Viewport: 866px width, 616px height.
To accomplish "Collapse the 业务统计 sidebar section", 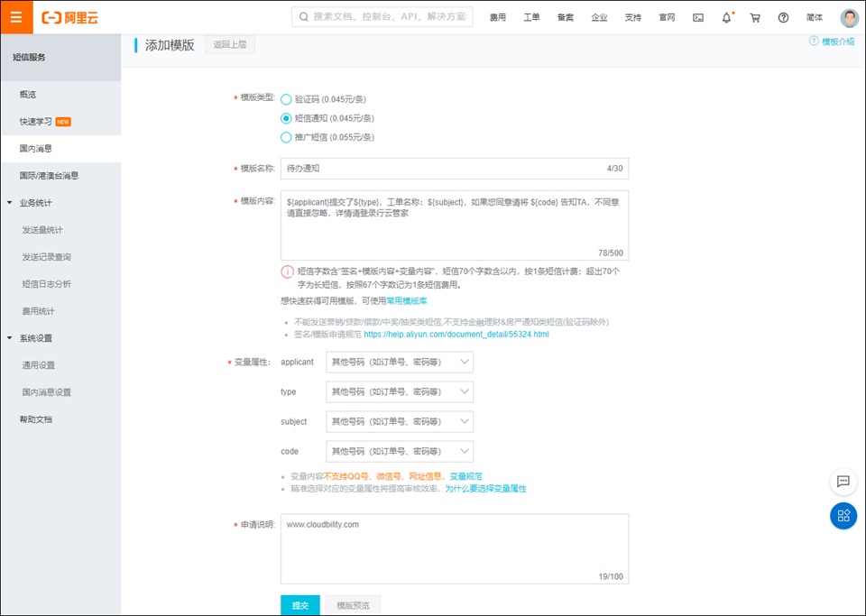I will pyautogui.click(x=10, y=203).
